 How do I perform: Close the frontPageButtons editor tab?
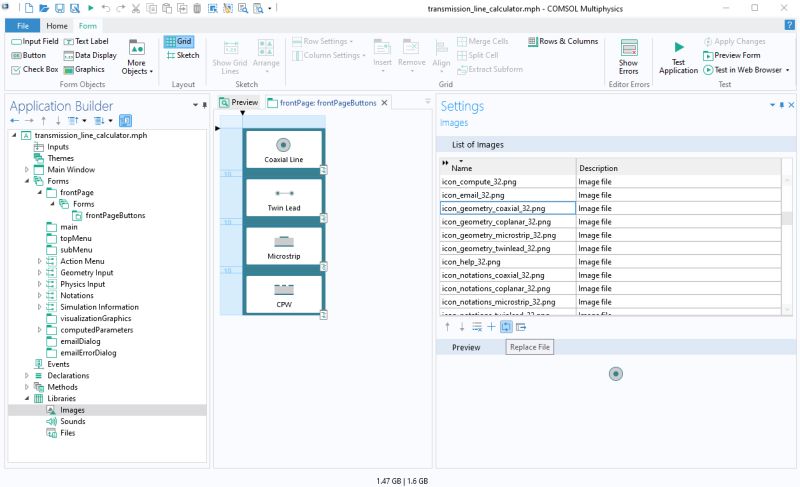(x=385, y=103)
